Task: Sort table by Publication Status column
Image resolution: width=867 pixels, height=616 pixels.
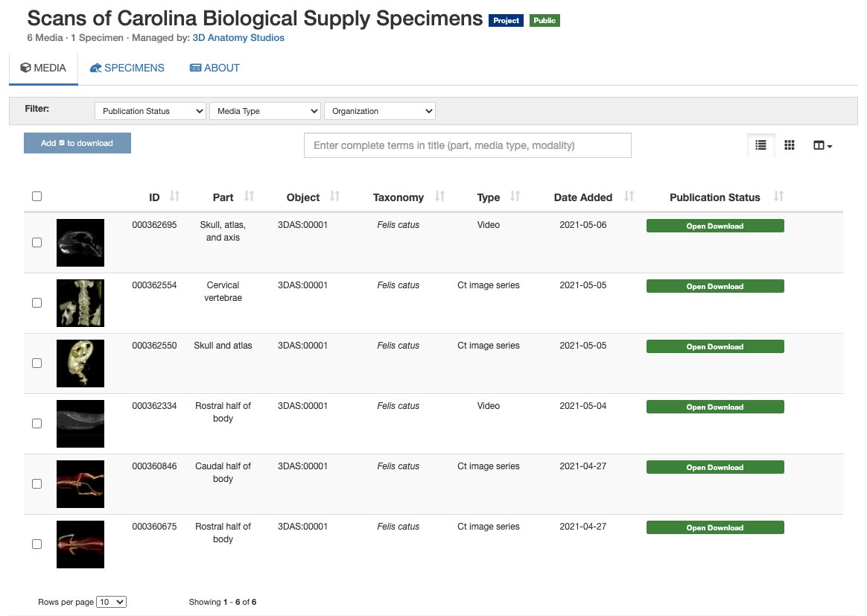Action: pos(779,197)
